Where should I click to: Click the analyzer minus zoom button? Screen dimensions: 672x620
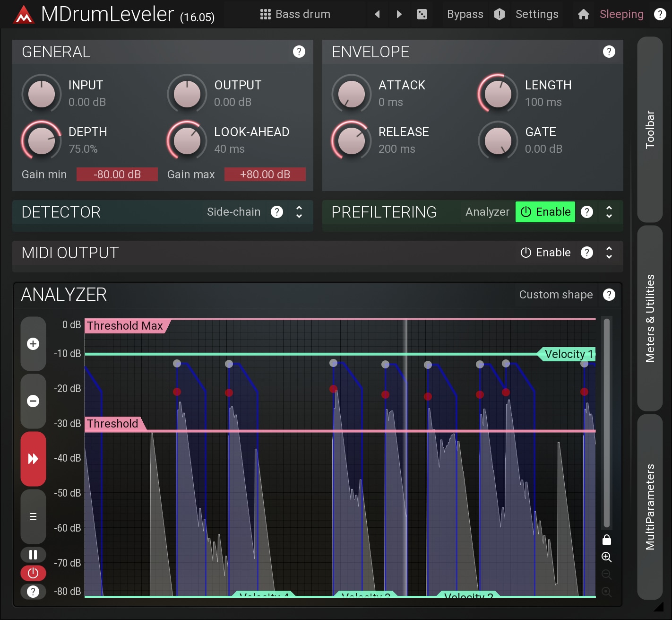[33, 401]
